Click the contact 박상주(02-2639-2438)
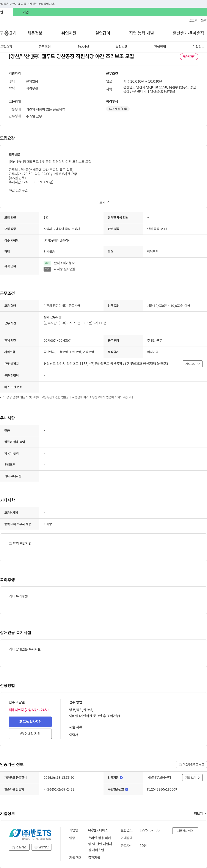 point(60,789)
